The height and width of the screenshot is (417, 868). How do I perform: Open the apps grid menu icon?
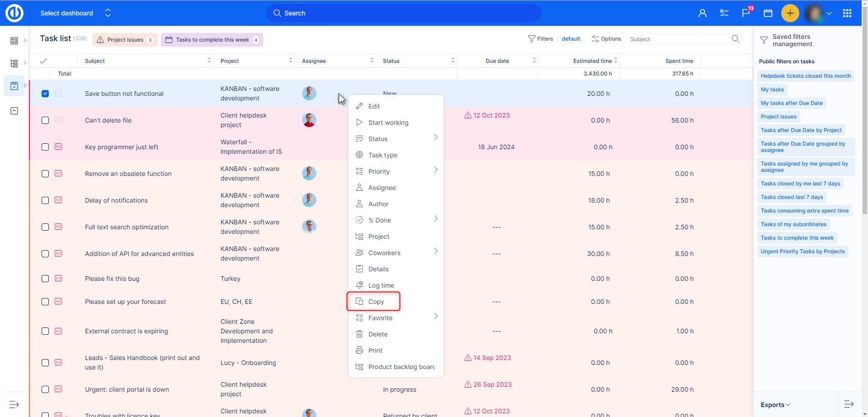847,13
